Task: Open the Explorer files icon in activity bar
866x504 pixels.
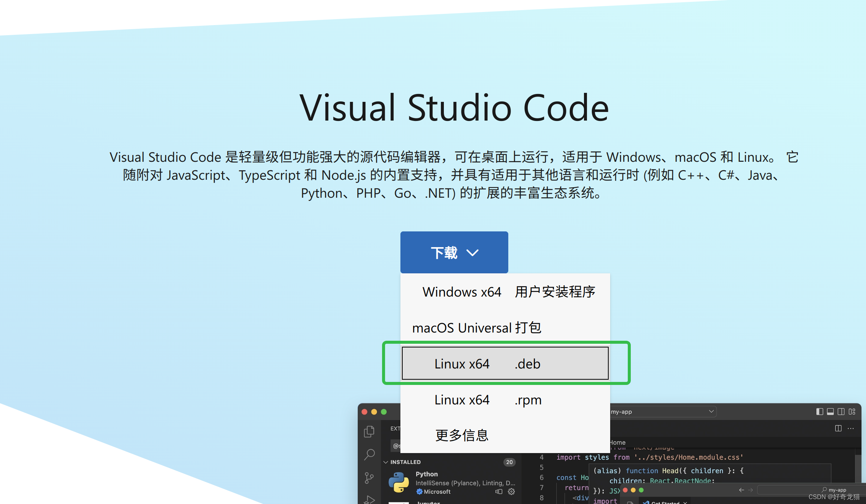Action: pyautogui.click(x=369, y=431)
